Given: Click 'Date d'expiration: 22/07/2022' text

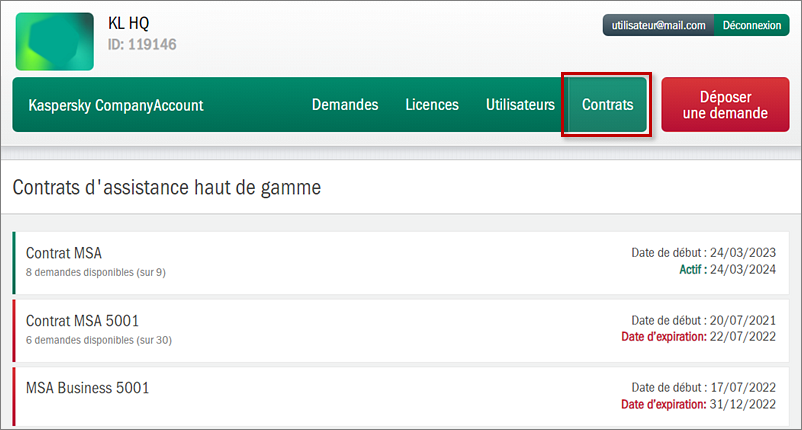Looking at the screenshot, I should click(x=698, y=337).
